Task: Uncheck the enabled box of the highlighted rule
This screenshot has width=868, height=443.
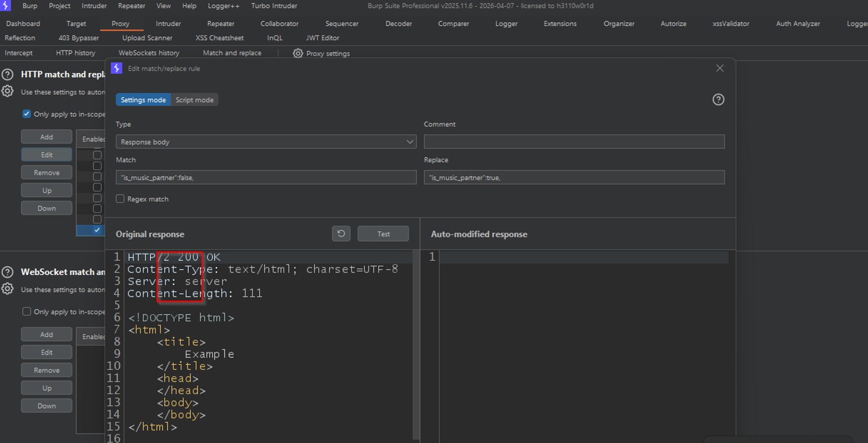Action: [97, 230]
